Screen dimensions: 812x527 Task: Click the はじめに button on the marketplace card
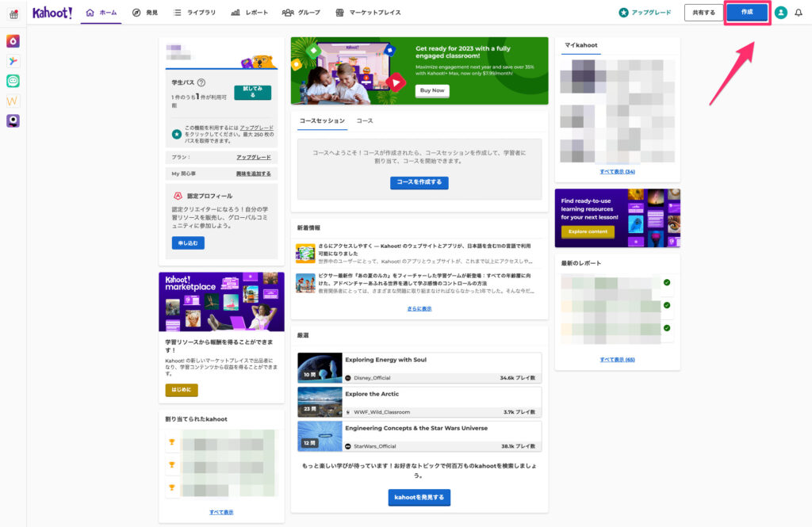182,390
